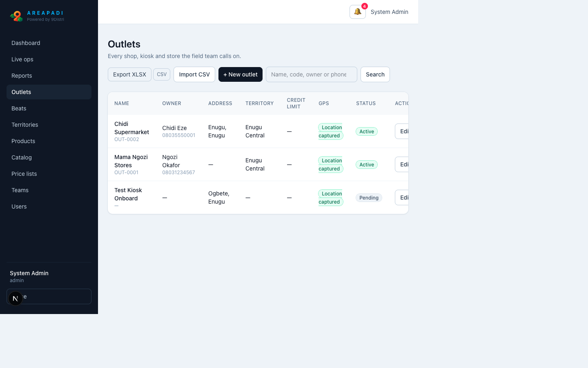Click the CREDIT LIMIT column header
This screenshot has width=588, height=368.
[296, 103]
